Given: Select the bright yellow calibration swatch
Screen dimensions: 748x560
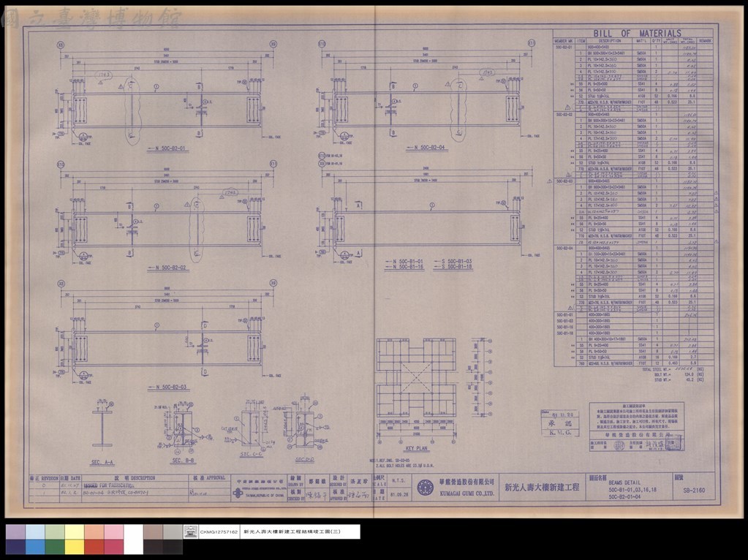Looking at the screenshot, I should coord(74,547).
